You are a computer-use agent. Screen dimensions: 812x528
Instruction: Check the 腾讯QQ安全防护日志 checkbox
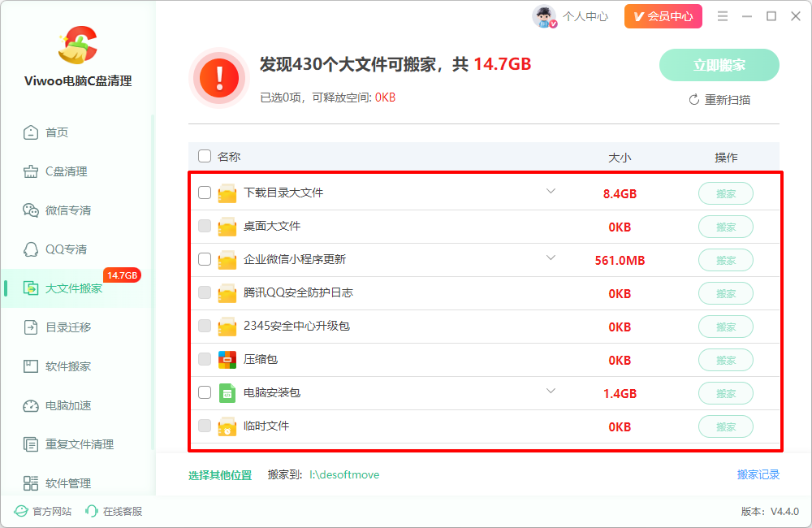(205, 292)
